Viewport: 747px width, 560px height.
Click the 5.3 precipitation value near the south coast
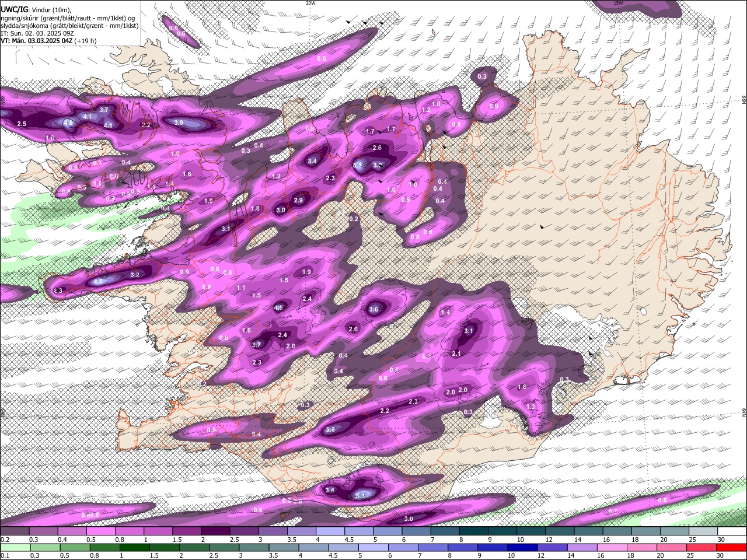(360, 496)
